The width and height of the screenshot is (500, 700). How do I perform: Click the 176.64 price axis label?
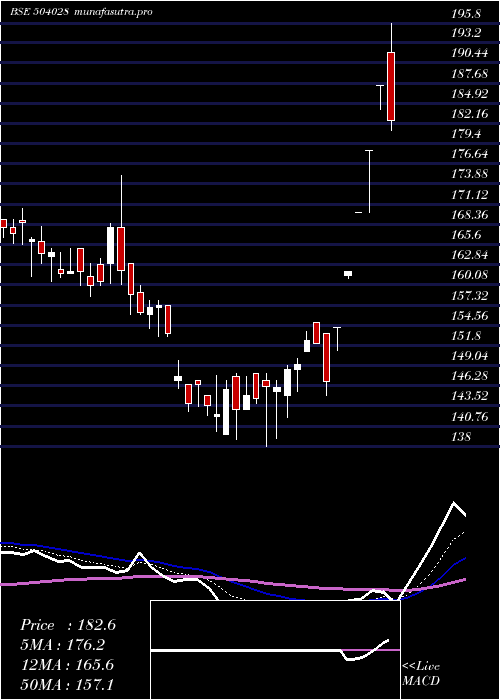point(470,154)
